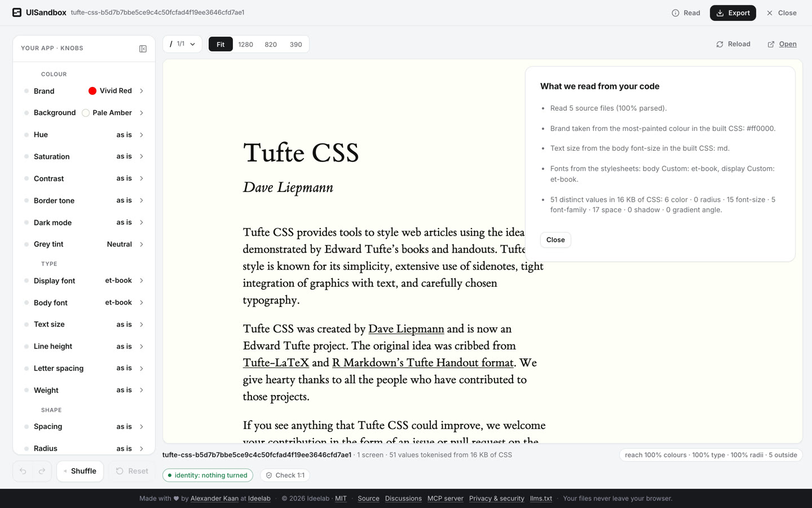Toggle the dot beside Display font
Screen dimensions: 812x508
pyautogui.click(x=27, y=281)
